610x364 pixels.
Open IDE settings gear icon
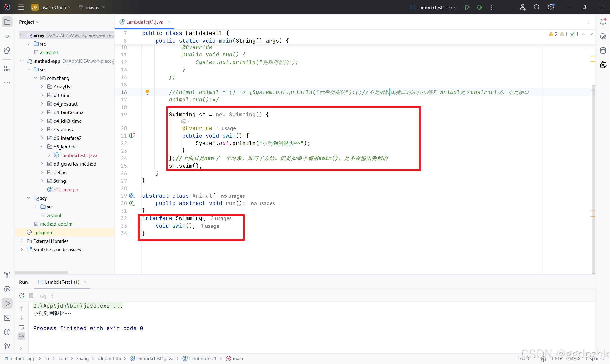(x=551, y=7)
